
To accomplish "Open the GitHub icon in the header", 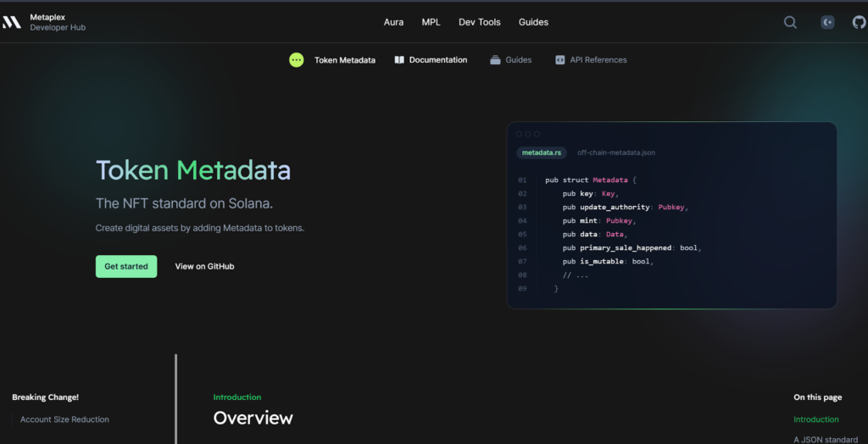I will point(860,22).
